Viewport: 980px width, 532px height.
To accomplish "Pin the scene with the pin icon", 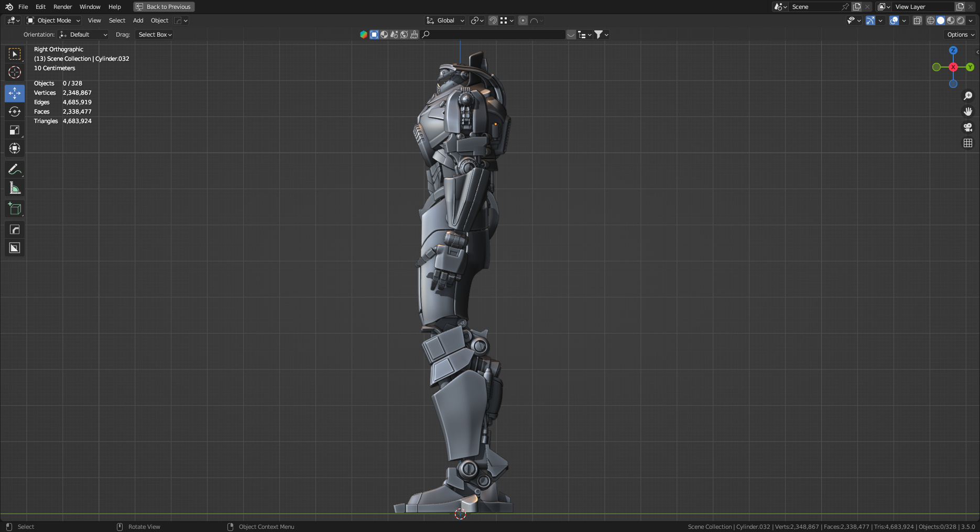I will [845, 7].
